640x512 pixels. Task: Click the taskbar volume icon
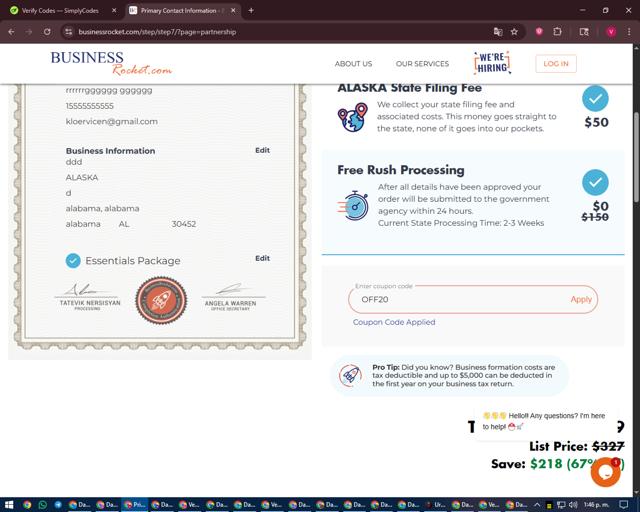tap(573, 505)
